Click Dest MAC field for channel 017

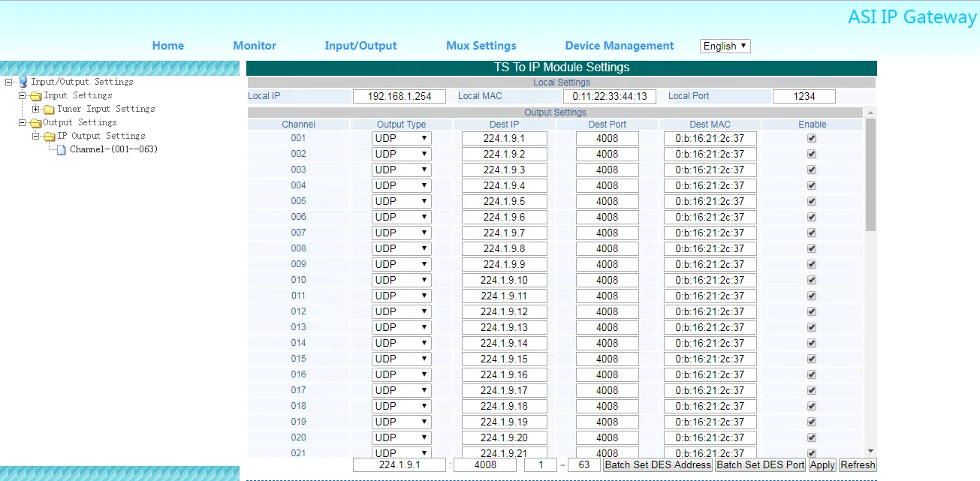710,390
